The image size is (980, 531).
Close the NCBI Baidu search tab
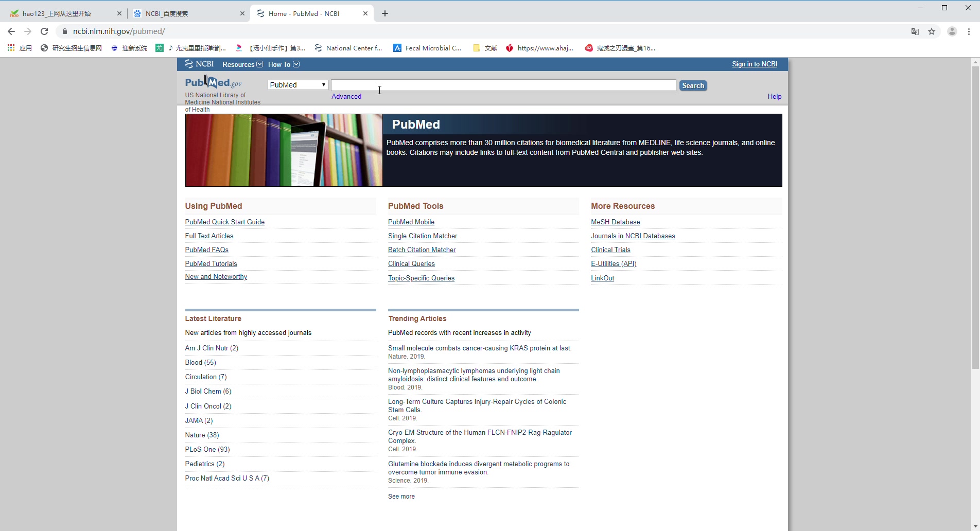tap(242, 13)
